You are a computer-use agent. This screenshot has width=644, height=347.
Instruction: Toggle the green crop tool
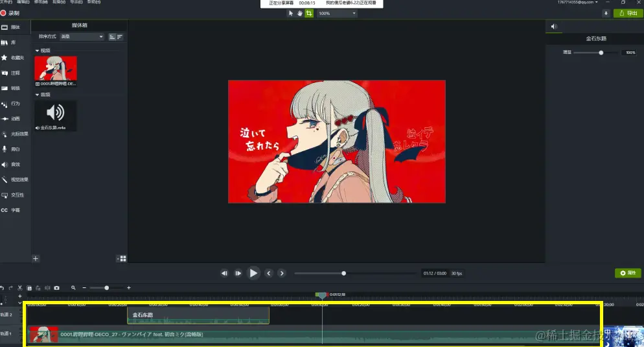click(x=309, y=13)
